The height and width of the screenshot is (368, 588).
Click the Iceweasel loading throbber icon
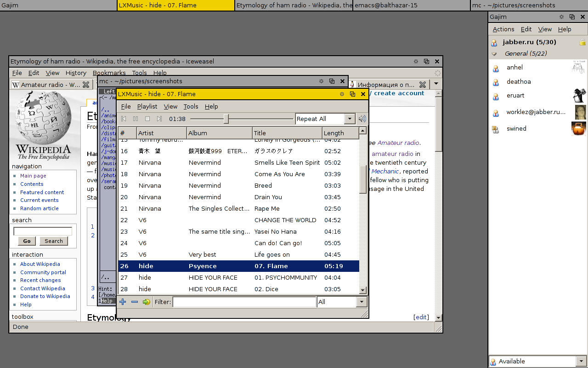(x=437, y=73)
